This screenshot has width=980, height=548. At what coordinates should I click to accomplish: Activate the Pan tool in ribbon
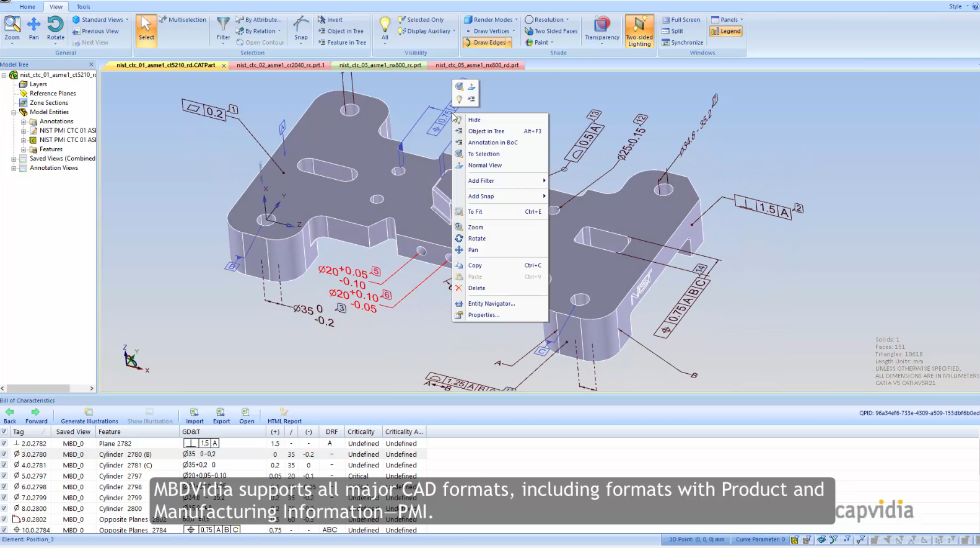[x=33, y=29]
